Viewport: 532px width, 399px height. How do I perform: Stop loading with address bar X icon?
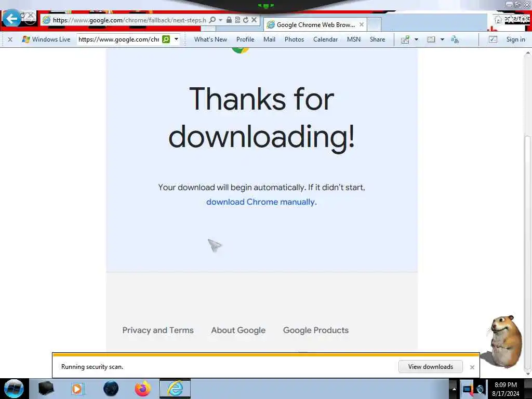pos(254,20)
